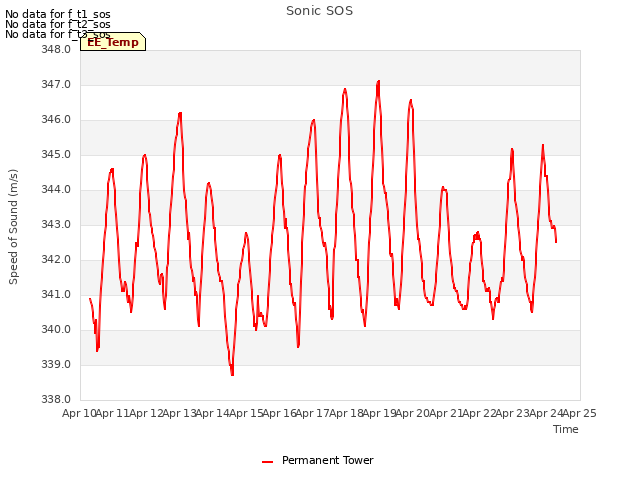Click the Time axis label
The width and height of the screenshot is (640, 480).
566,429
